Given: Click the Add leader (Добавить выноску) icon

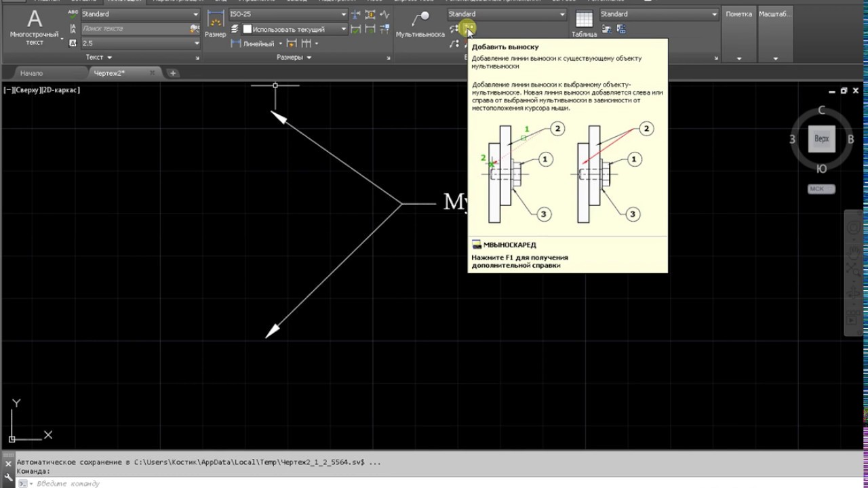Looking at the screenshot, I should 467,28.
